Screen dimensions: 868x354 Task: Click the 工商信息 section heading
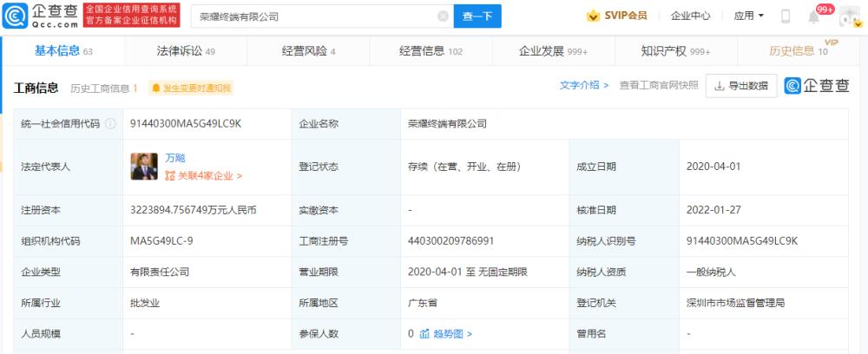[36, 88]
